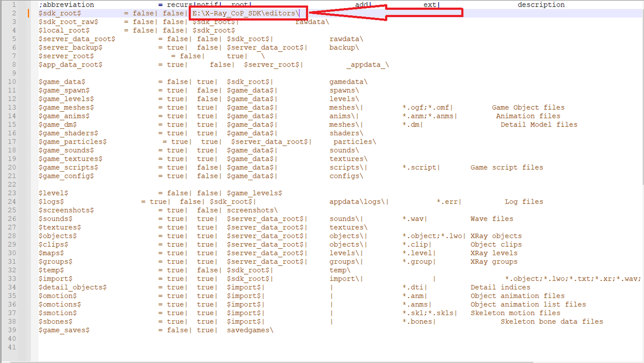Click the $game_meshes$ abbreviation
644x363 pixels.
[66, 107]
